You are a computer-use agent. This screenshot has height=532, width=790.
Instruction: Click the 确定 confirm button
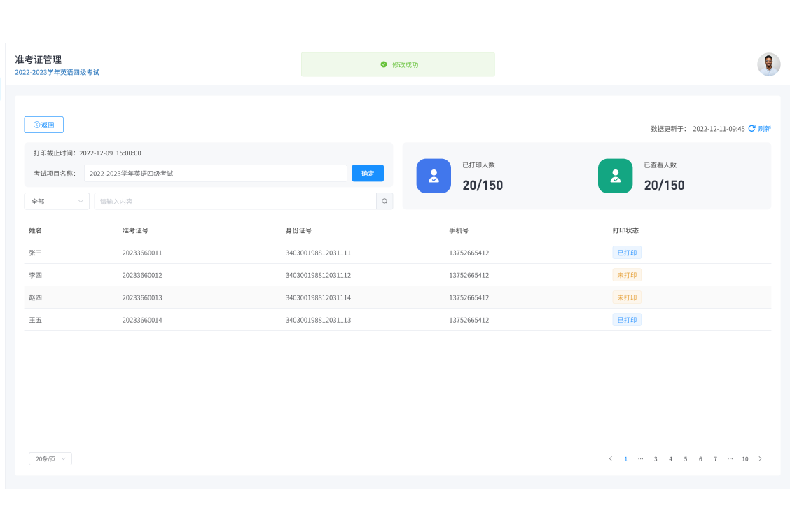tap(368, 174)
